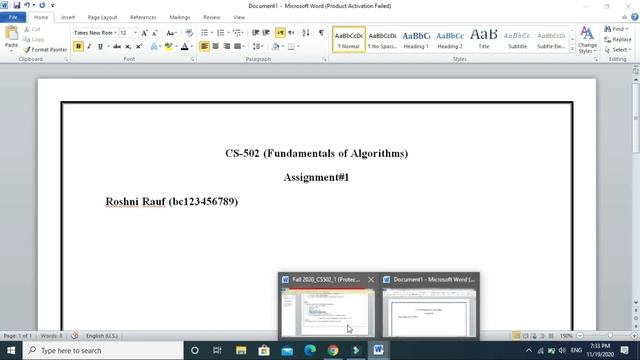Open the font size dropdown
The width and height of the screenshot is (640, 360).
[x=136, y=33]
